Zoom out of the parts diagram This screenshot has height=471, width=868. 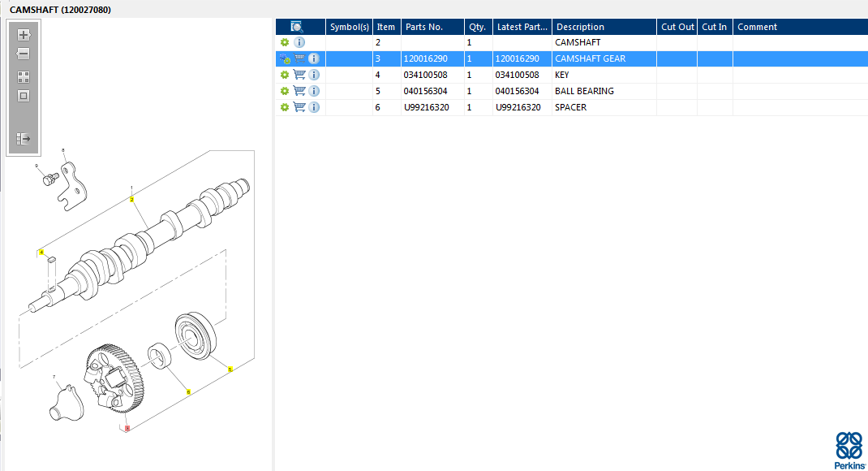click(24, 54)
